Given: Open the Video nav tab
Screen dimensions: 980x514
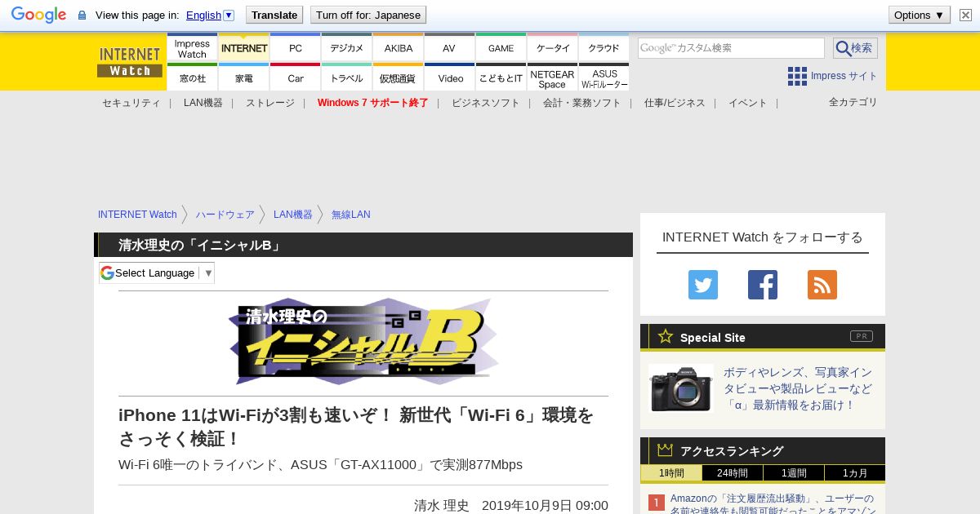Looking at the screenshot, I should pos(449,78).
